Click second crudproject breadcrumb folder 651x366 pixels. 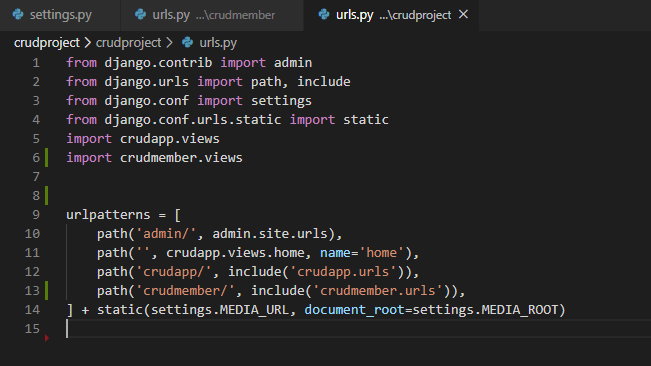128,42
